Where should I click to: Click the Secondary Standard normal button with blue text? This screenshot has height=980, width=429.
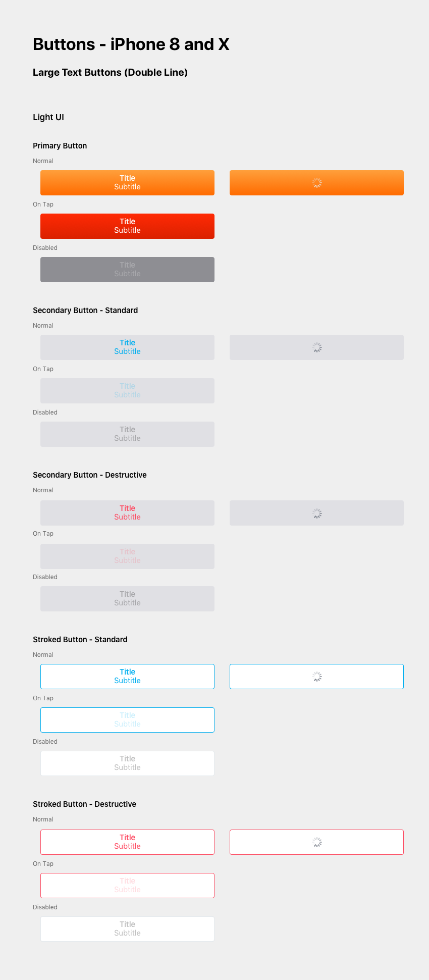click(x=127, y=347)
